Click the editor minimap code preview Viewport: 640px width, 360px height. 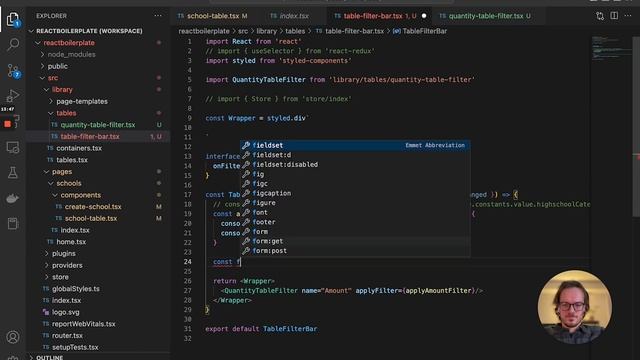pos(611,48)
